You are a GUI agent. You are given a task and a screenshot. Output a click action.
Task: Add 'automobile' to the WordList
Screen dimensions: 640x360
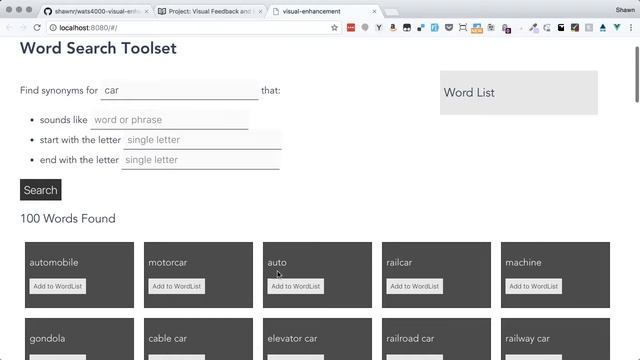[58, 286]
